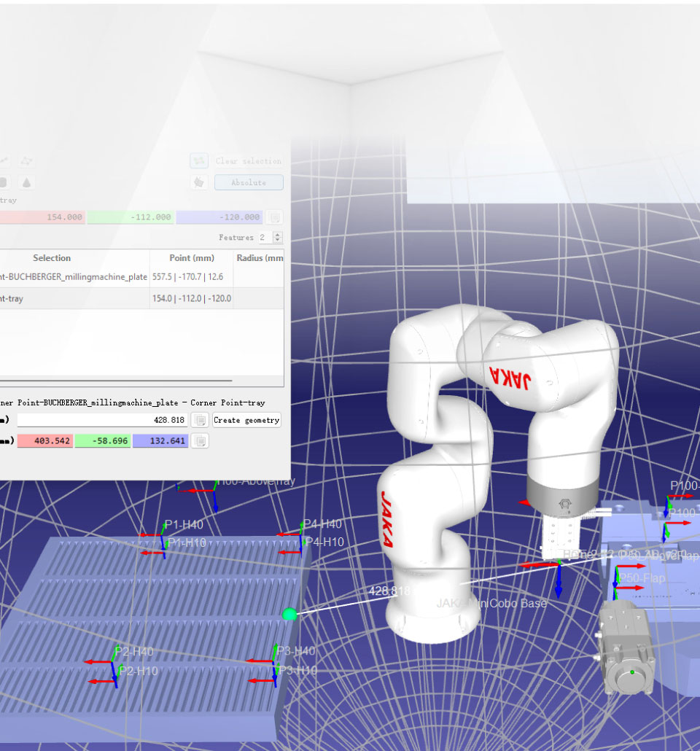
Task: Adjust the Features count spinner
Action: coord(277,238)
